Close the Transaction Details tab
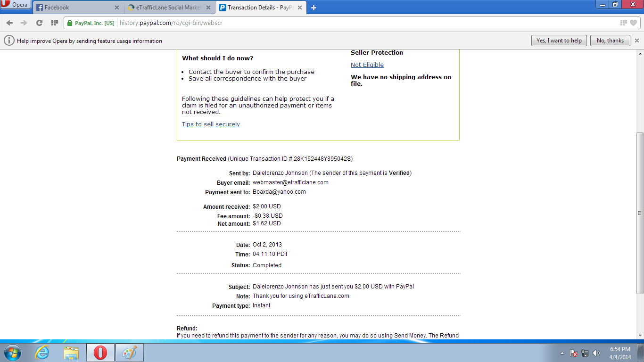Screen dimensions: 644x362 coord(300,8)
